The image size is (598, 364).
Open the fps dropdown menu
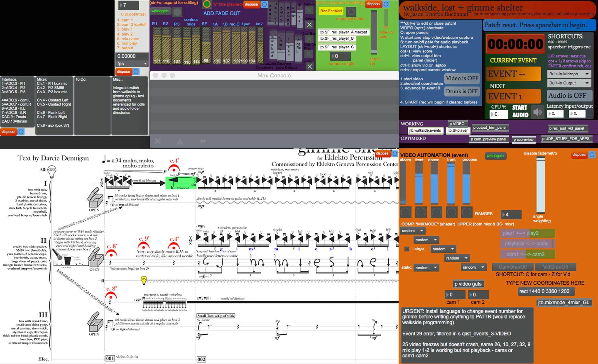132,64
